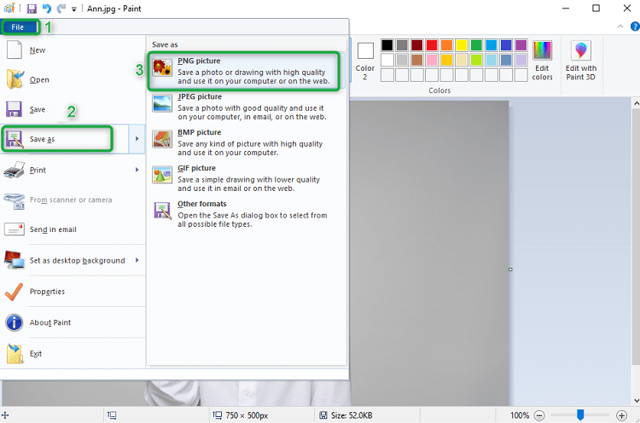Click the Help question mark icon
Screen dimensions: 640x423
tap(635, 27)
